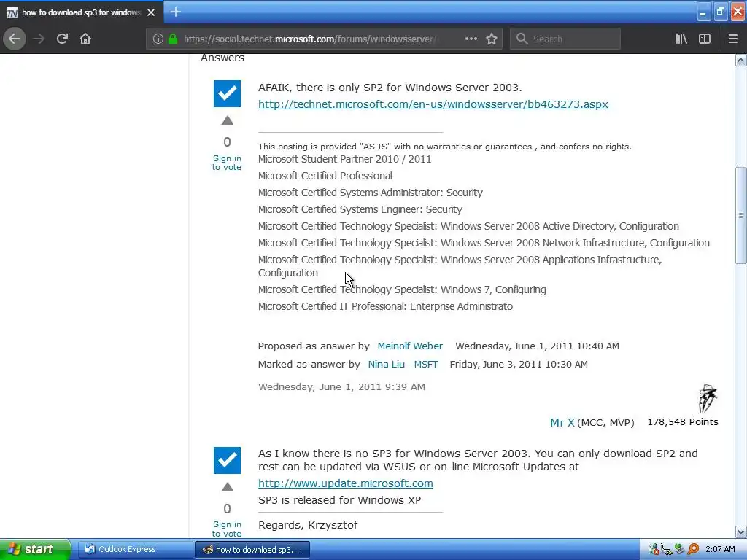Open a new tab with plus button
This screenshot has height=560, width=747.
pyautogui.click(x=176, y=12)
